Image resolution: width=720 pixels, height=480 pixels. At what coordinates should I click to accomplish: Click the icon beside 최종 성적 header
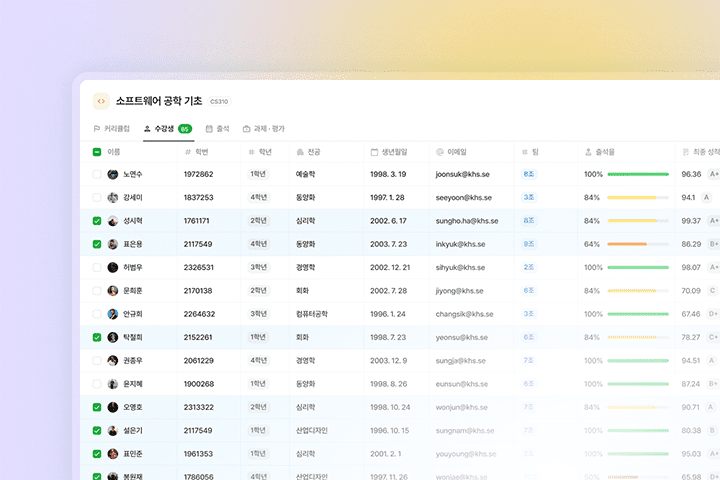pyautogui.click(x=686, y=152)
